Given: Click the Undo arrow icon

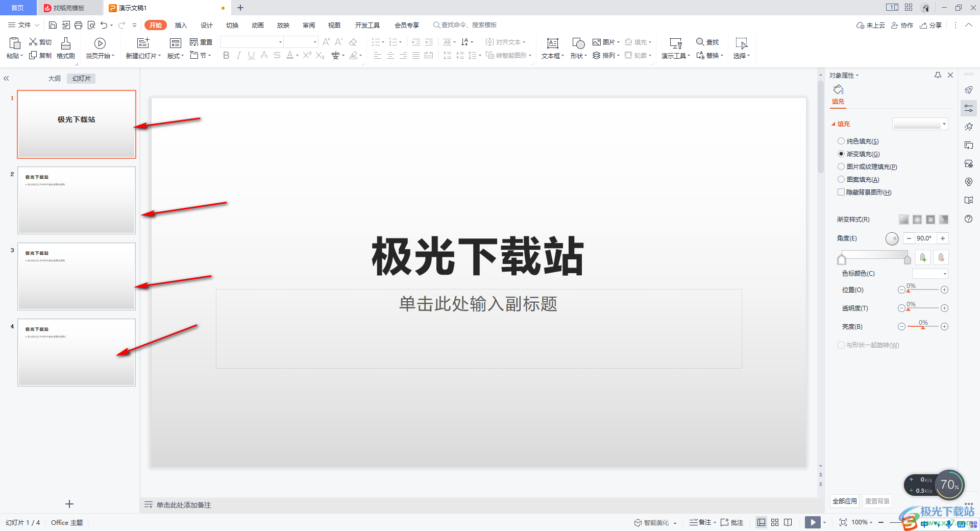Looking at the screenshot, I should pyautogui.click(x=104, y=25).
